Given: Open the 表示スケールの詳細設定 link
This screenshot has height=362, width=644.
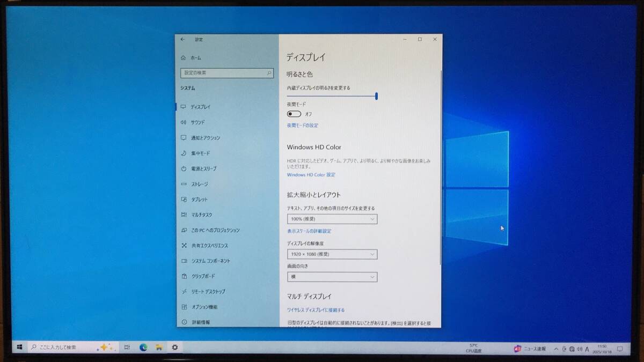Looking at the screenshot, I should pos(309,231).
